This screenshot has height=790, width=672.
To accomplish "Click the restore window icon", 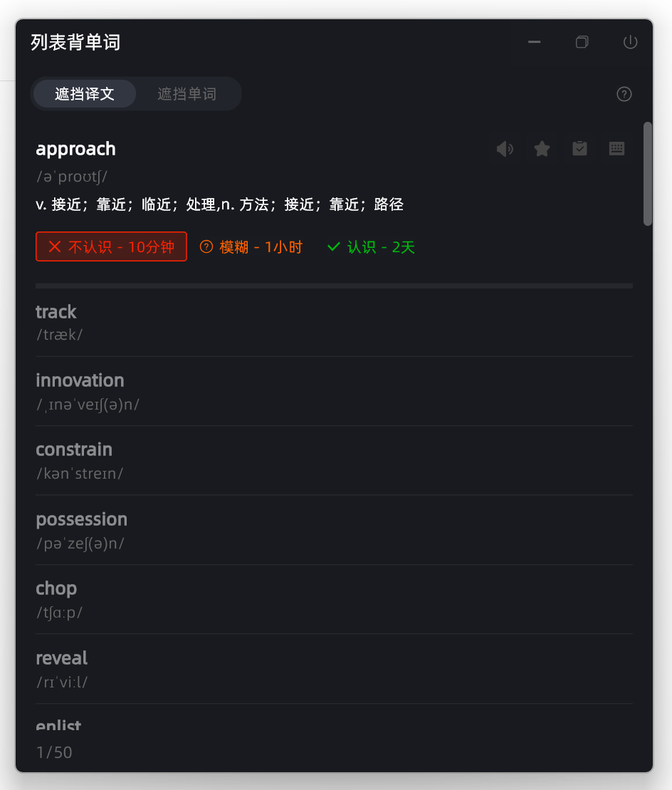I will [x=582, y=42].
